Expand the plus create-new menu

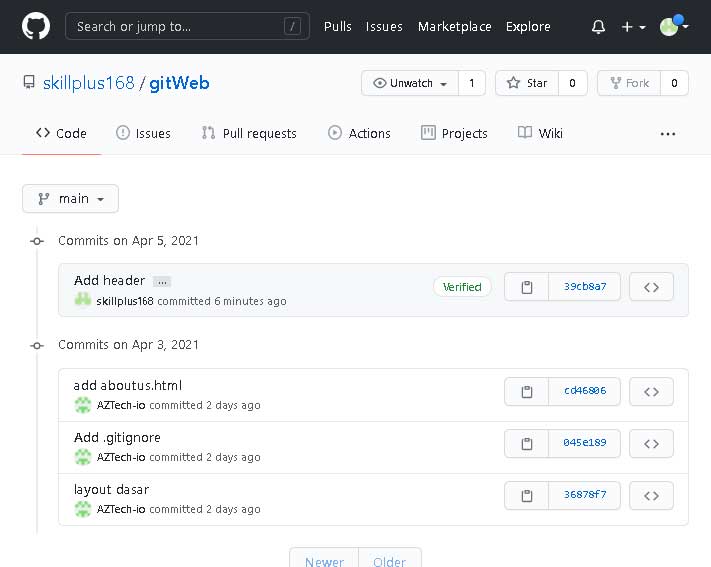[633, 27]
